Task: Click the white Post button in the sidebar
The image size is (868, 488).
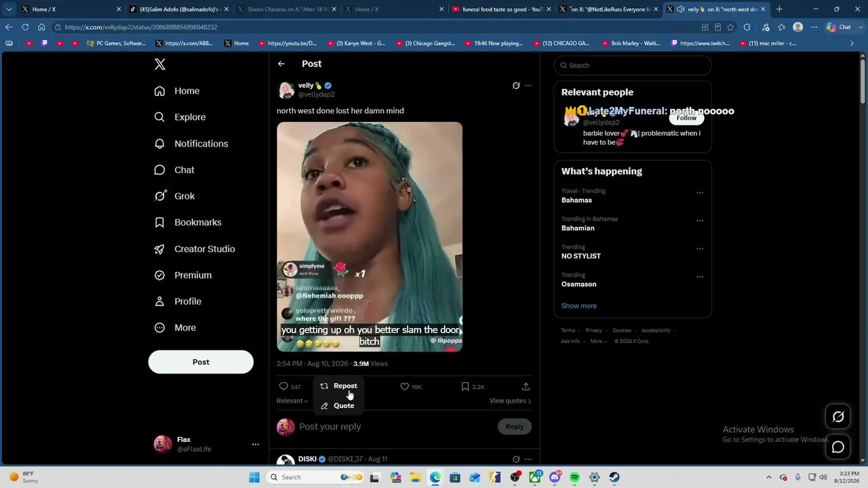Action: [201, 362]
